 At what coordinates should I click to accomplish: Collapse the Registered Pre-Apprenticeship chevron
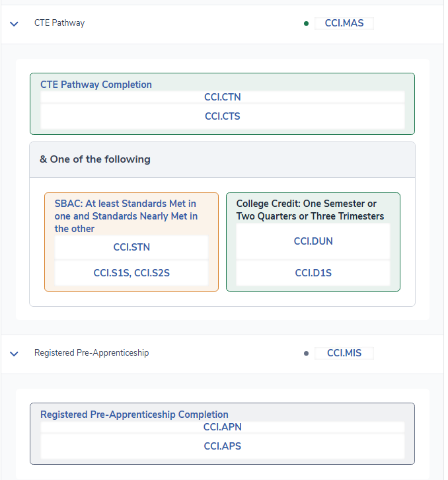click(x=14, y=353)
